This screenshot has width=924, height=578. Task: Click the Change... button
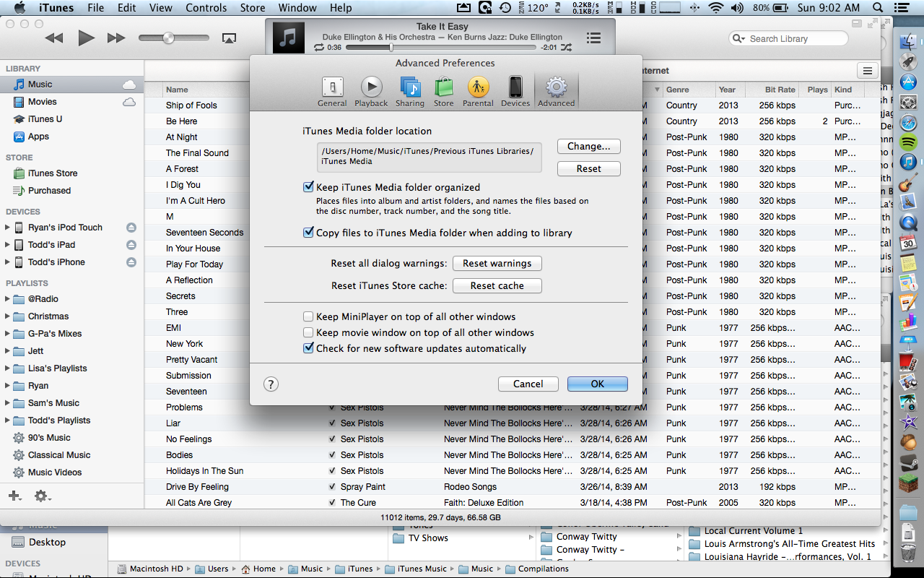pyautogui.click(x=588, y=146)
